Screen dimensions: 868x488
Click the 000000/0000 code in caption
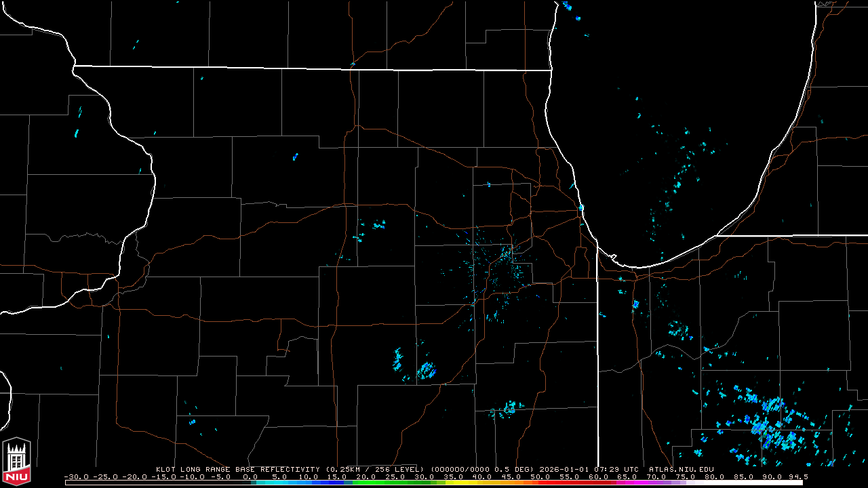click(x=461, y=469)
